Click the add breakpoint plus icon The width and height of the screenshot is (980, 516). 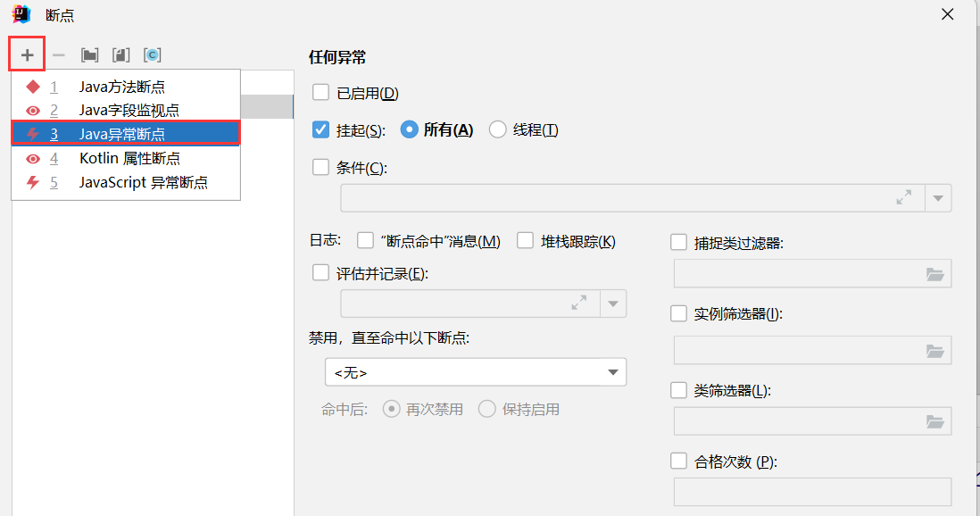[x=26, y=54]
